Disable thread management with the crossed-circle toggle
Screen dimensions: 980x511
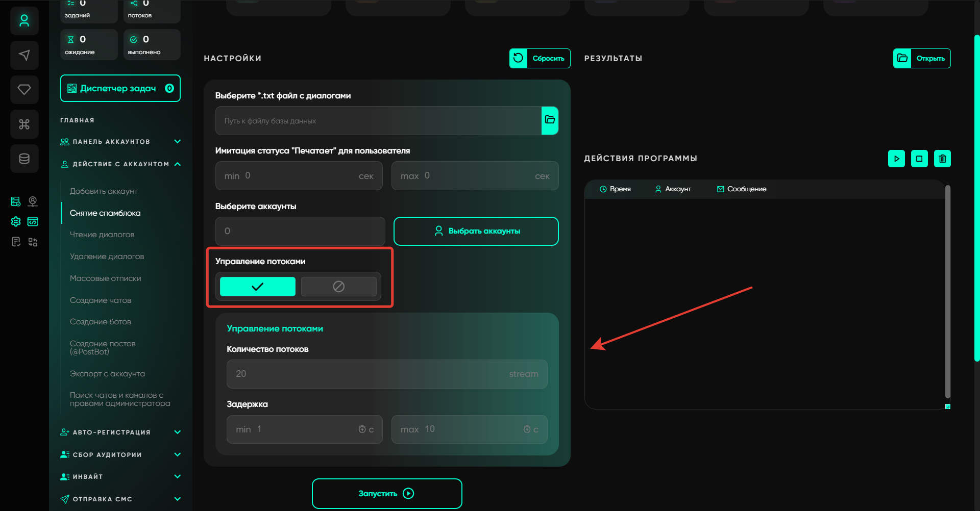click(338, 287)
